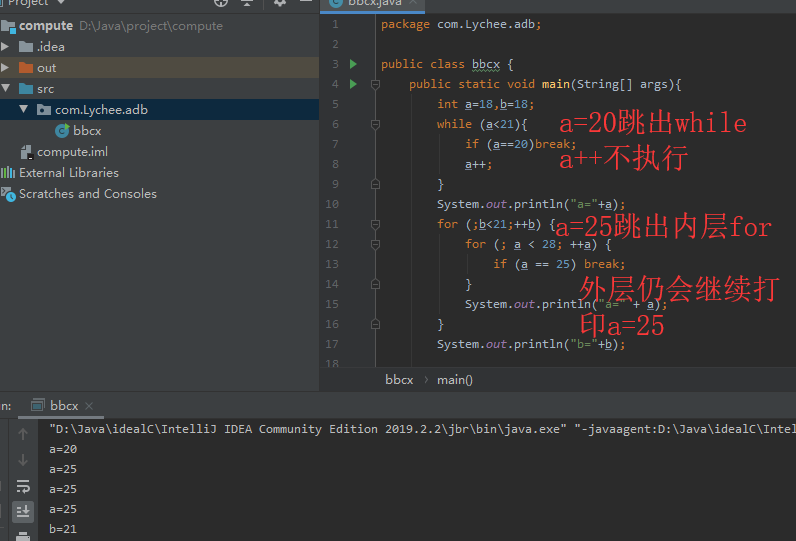The image size is (796, 541).
Task: Click the locate-in-project crosshair icon
Action: [221, 3]
